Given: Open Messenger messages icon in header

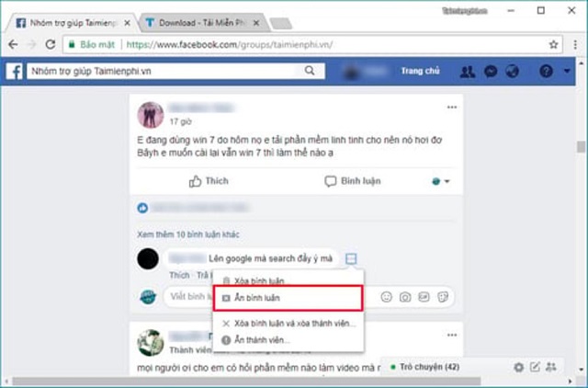Looking at the screenshot, I should click(492, 72).
